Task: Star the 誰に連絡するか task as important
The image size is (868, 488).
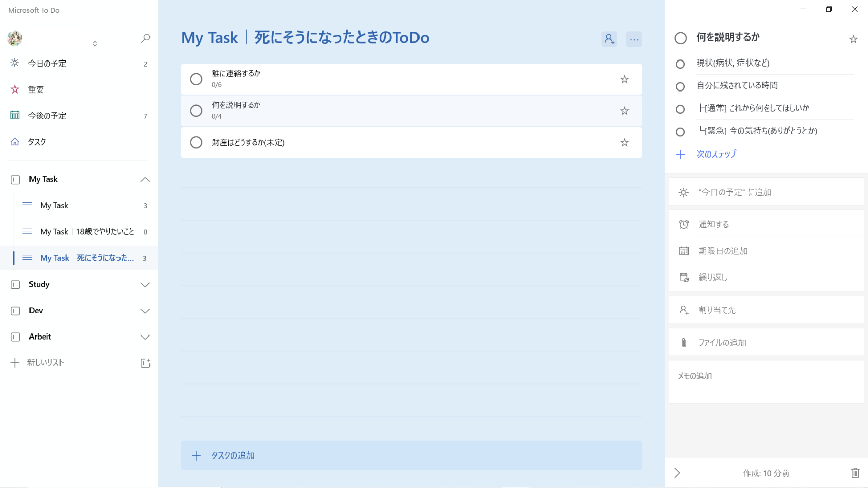Action: tap(624, 79)
